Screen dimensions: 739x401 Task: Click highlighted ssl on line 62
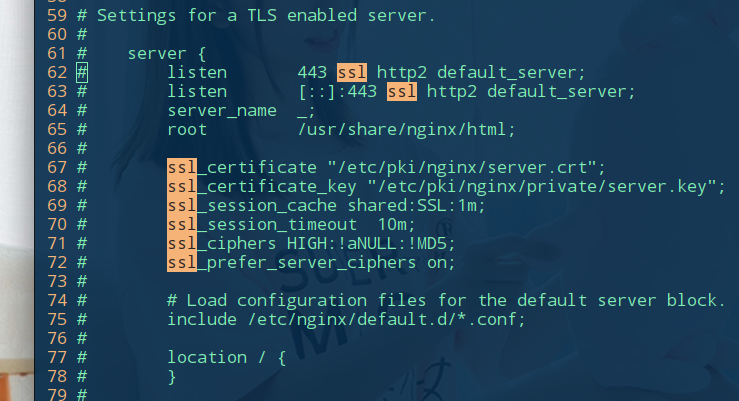coord(352,73)
